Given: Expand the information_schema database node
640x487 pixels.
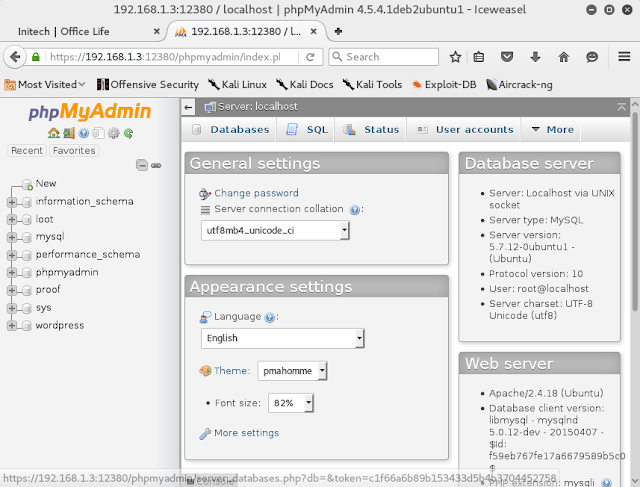Looking at the screenshot, I should (x=12, y=202).
